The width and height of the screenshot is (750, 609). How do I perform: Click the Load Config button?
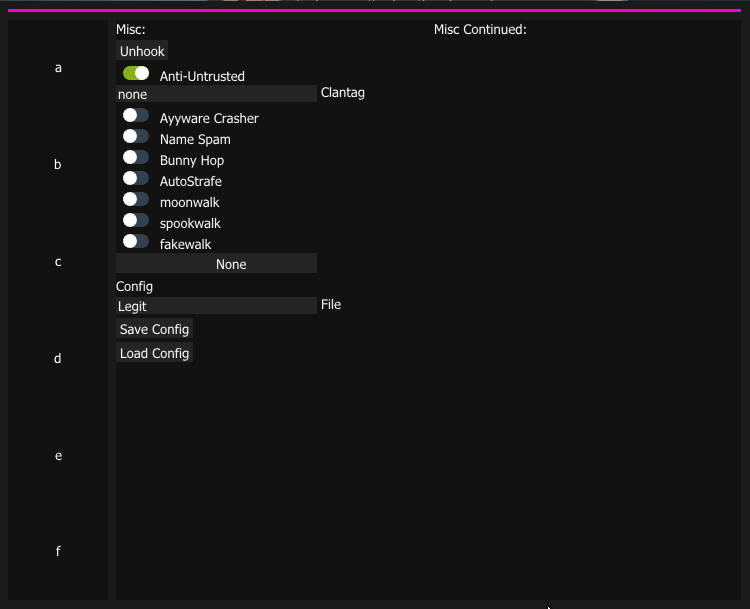point(154,353)
